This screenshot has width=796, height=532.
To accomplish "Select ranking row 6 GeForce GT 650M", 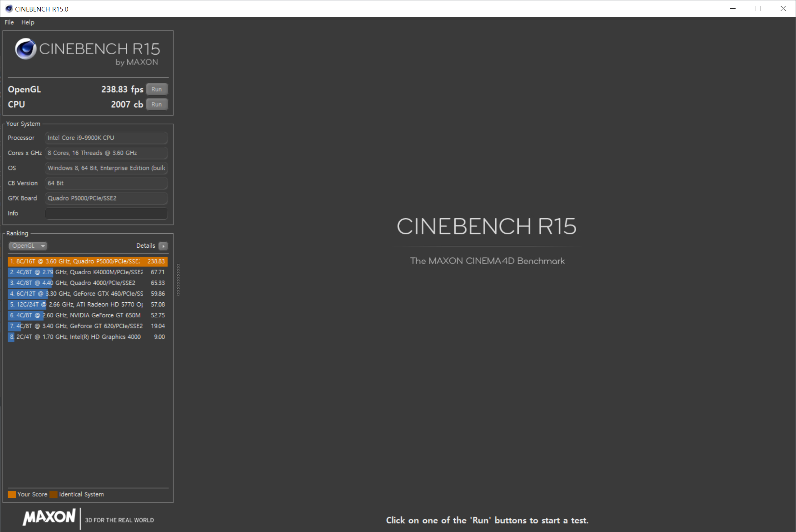I will click(x=88, y=315).
